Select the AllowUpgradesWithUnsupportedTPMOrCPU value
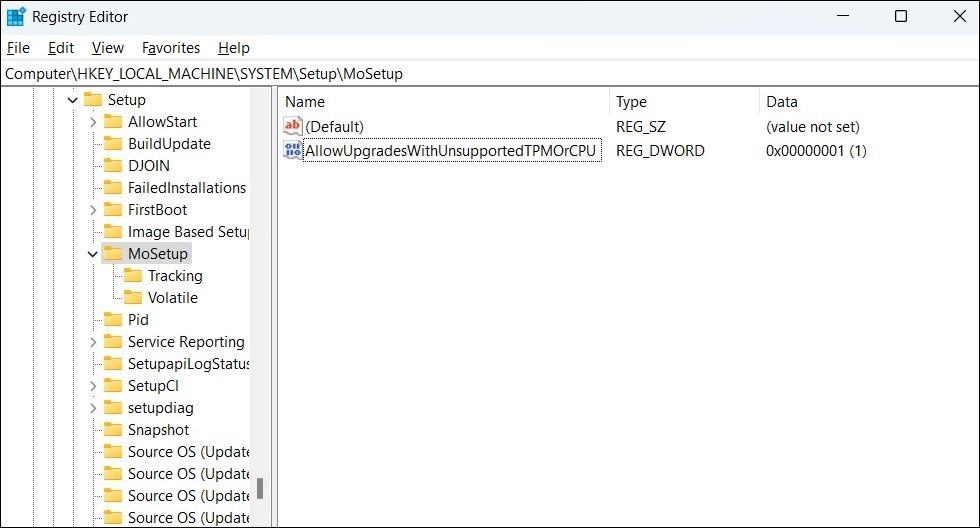The width and height of the screenshot is (980, 528). click(451, 151)
